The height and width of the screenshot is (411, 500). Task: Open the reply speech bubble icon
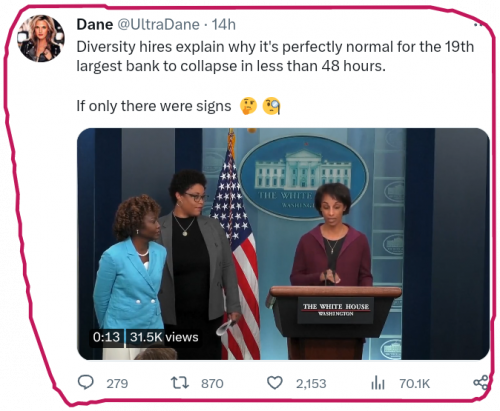pos(86,382)
